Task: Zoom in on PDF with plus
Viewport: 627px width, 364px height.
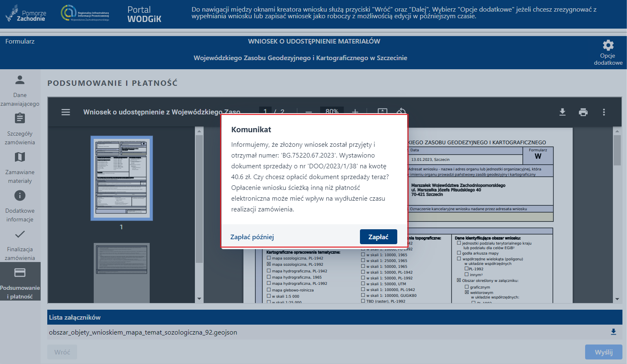Action: (355, 112)
